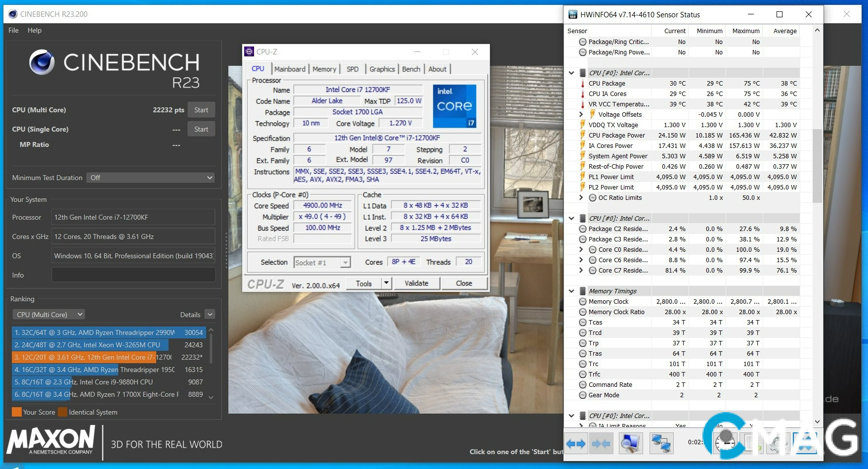This screenshot has width=868, height=469.
Task: Expand the OC Ratio Limits row
Action: (581, 198)
